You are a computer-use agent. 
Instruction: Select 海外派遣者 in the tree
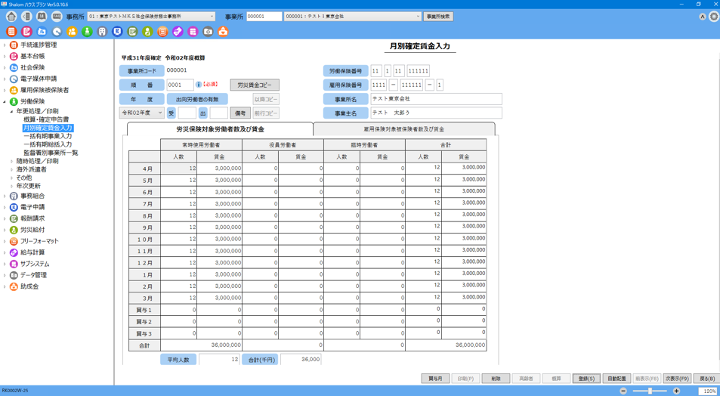(x=31, y=170)
